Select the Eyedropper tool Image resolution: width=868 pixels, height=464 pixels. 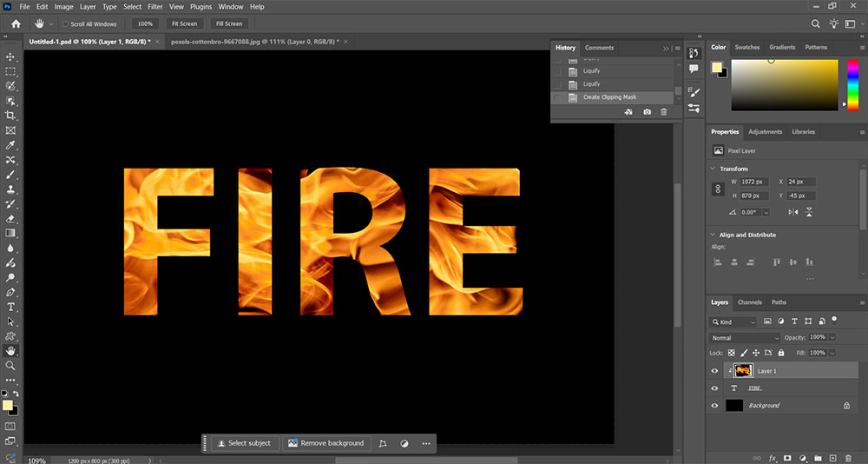10,145
